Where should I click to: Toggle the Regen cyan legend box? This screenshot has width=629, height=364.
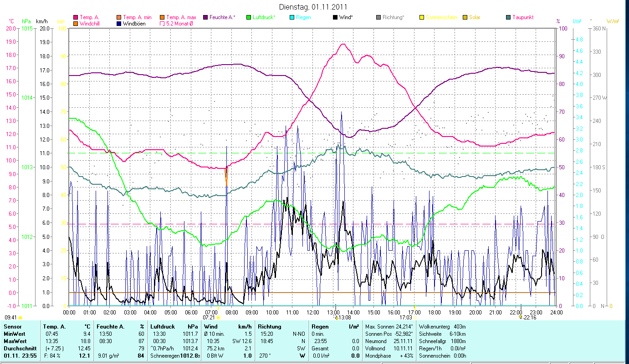292,17
